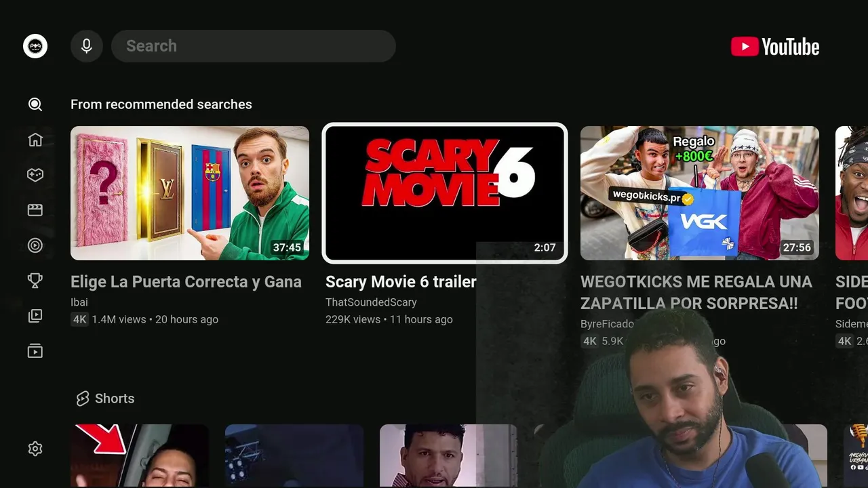868x488 pixels.
Task: Click the 37:45 duration badge
Action: pyautogui.click(x=287, y=248)
